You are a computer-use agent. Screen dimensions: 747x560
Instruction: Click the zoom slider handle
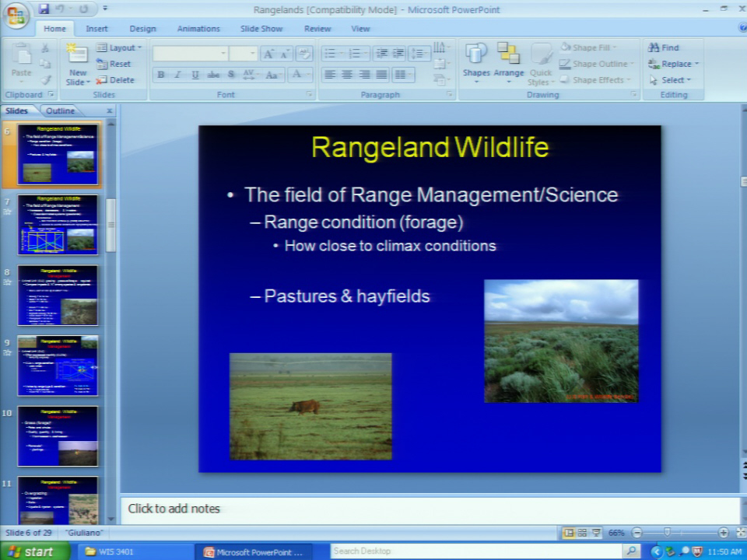[668, 532]
